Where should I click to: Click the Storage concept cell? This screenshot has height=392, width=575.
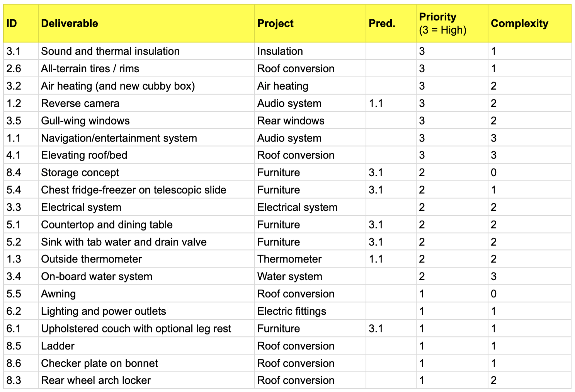[x=80, y=173]
